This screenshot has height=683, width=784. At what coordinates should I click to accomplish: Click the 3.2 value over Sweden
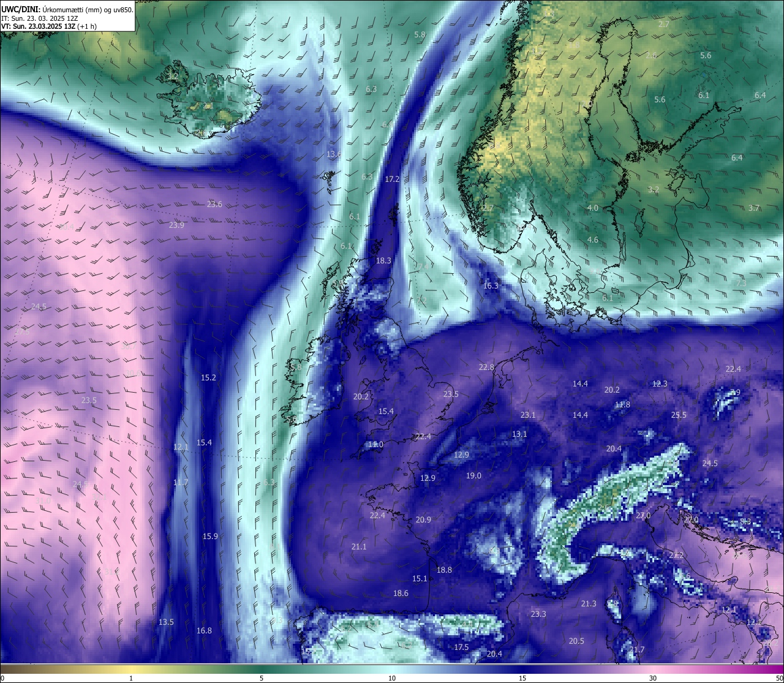pyautogui.click(x=654, y=189)
